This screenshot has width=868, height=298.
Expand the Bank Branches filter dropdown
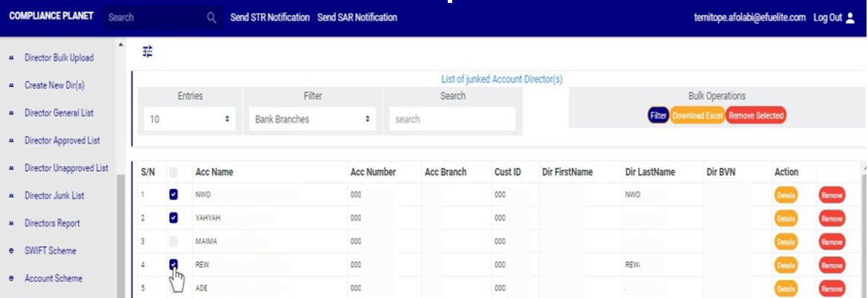click(312, 119)
